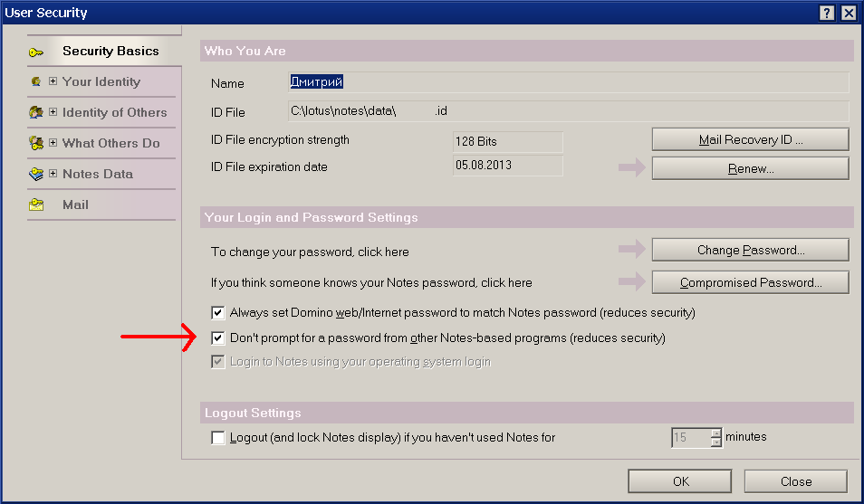Close the User Security dialog via X
This screenshot has width=864, height=504.
848,13
